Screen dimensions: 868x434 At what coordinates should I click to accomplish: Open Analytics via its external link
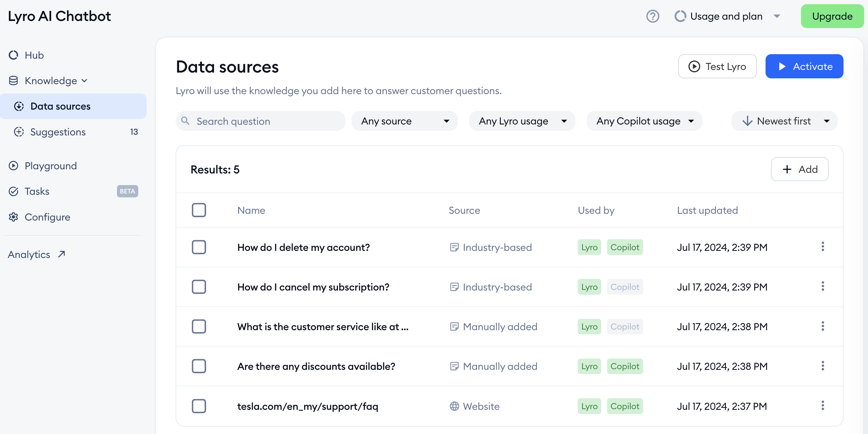(x=61, y=254)
